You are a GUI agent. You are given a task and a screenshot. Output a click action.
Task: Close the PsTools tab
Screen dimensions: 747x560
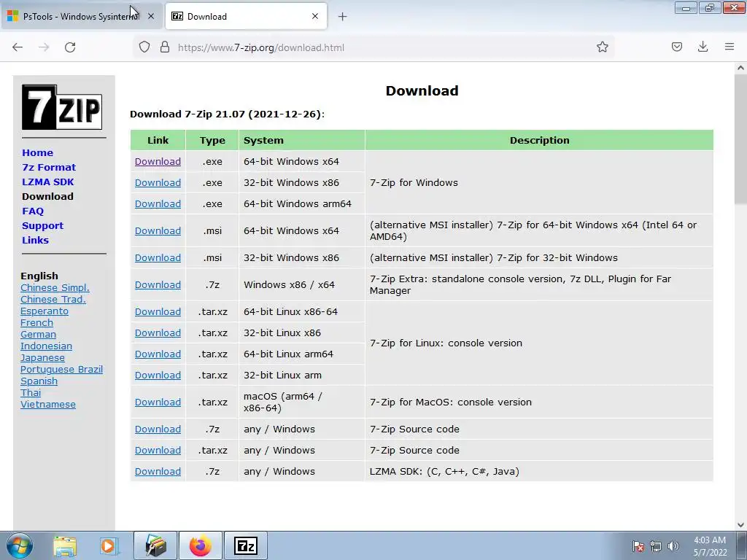pyautogui.click(x=150, y=16)
